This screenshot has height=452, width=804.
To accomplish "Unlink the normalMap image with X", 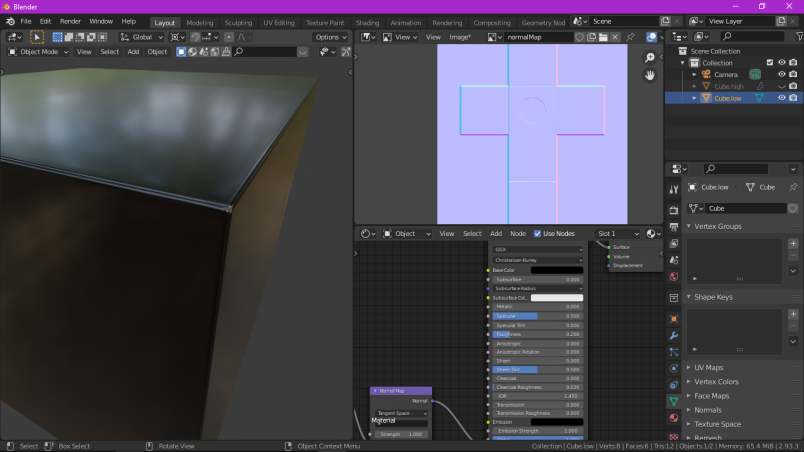I will 615,37.
